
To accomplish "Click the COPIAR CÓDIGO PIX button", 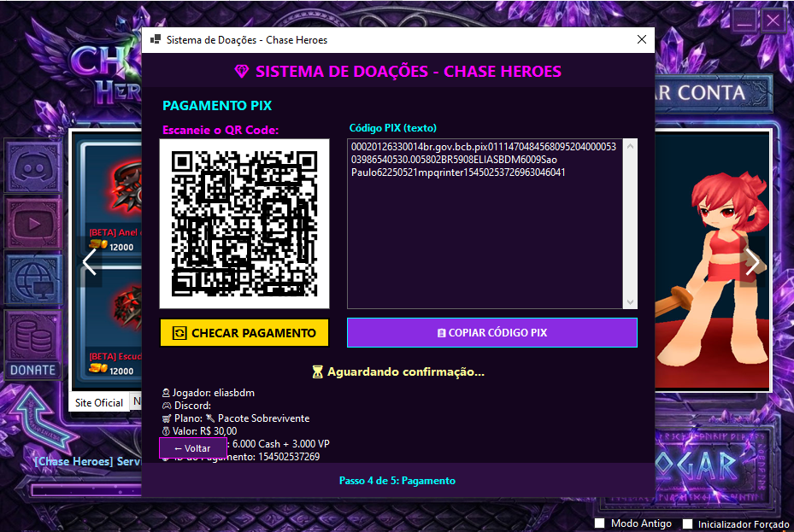I will pos(492,333).
